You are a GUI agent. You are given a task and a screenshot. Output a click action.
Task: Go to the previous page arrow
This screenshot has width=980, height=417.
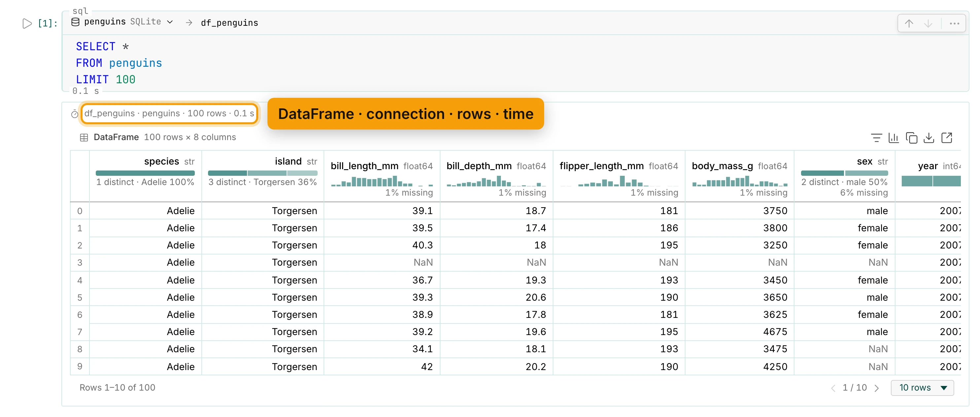833,388
